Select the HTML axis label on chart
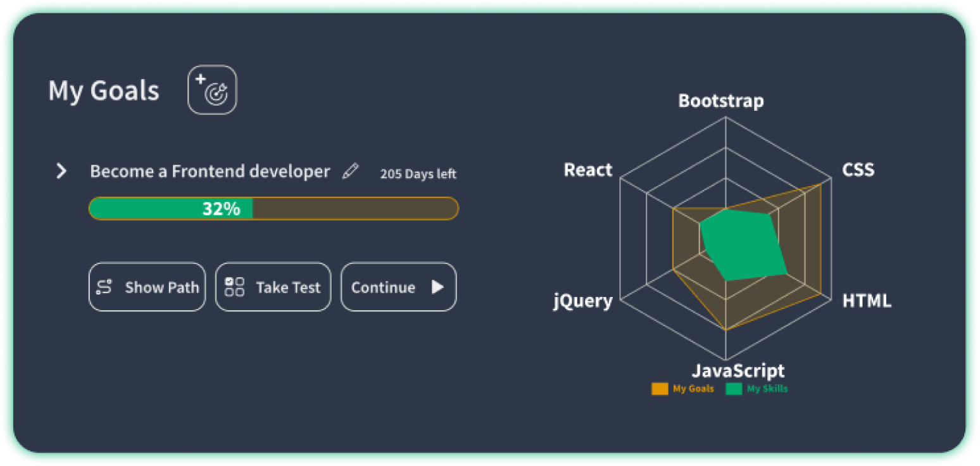Viewport: 980px width, 466px height. click(x=866, y=301)
